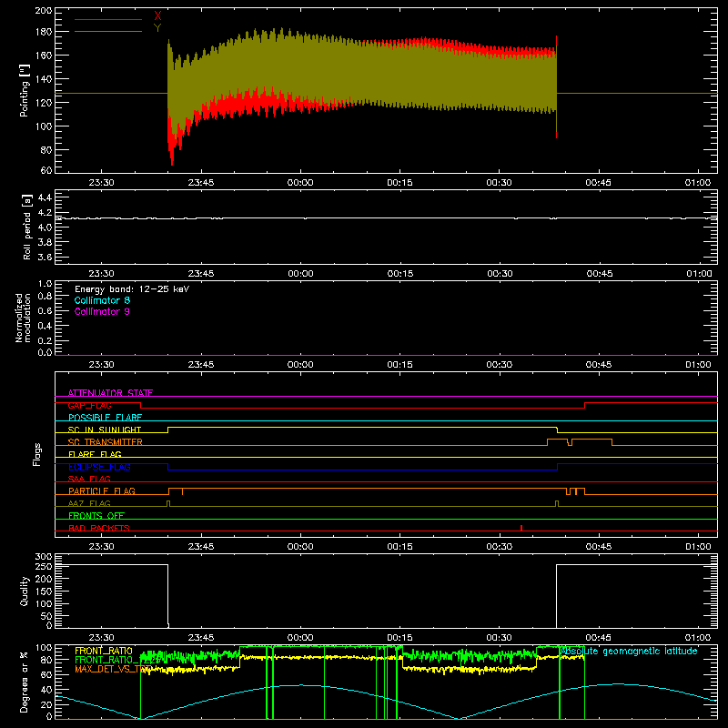Click the red X legend label
Image resolution: width=728 pixels, height=728 pixels.
coord(157,15)
